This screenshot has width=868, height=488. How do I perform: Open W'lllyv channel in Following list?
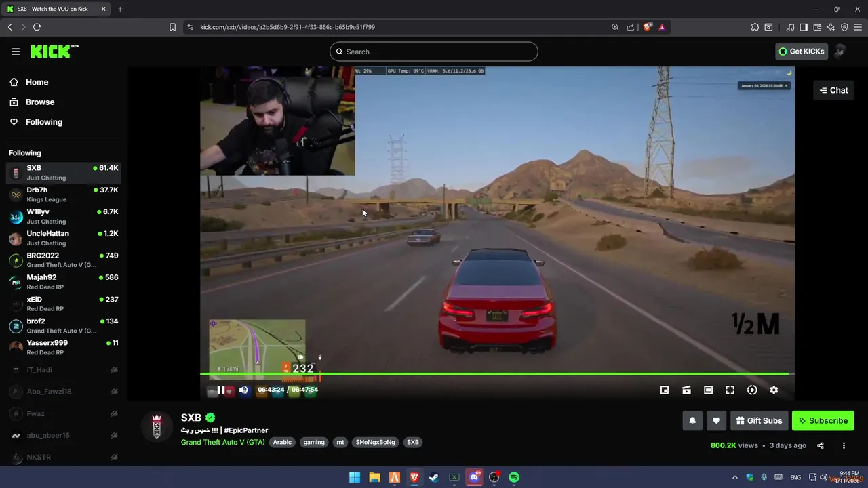[x=64, y=216]
